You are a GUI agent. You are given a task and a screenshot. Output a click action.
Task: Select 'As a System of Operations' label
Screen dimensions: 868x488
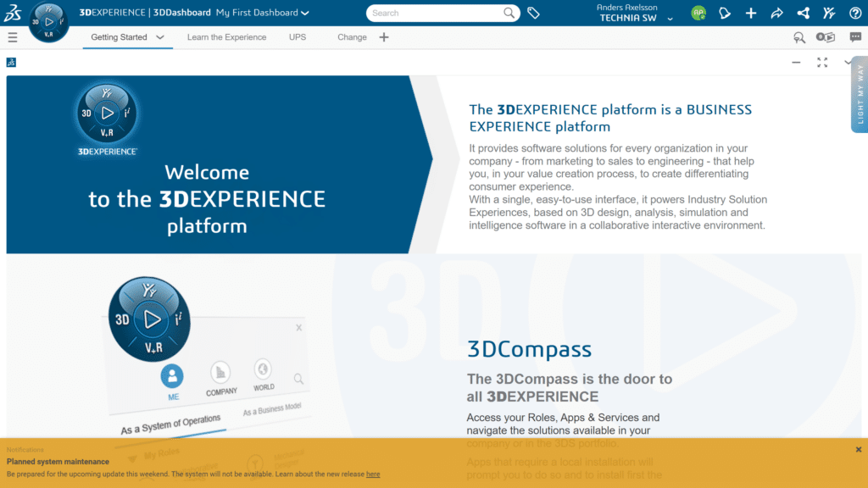tap(170, 424)
